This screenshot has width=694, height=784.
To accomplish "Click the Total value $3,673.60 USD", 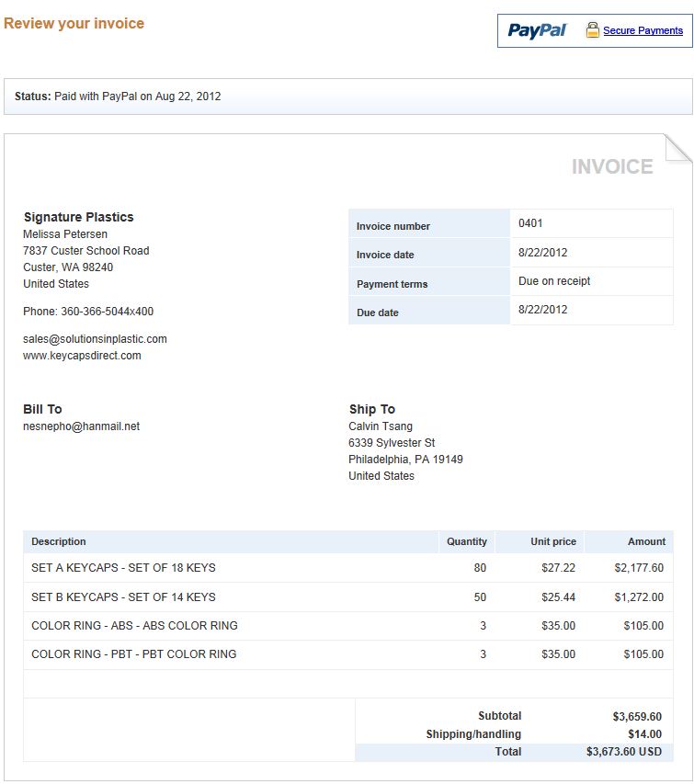I will point(624,752).
